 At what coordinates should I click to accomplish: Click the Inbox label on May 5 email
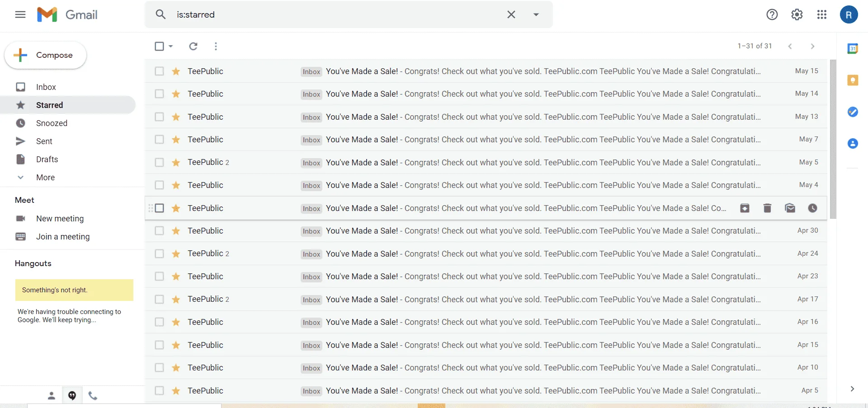pos(311,163)
